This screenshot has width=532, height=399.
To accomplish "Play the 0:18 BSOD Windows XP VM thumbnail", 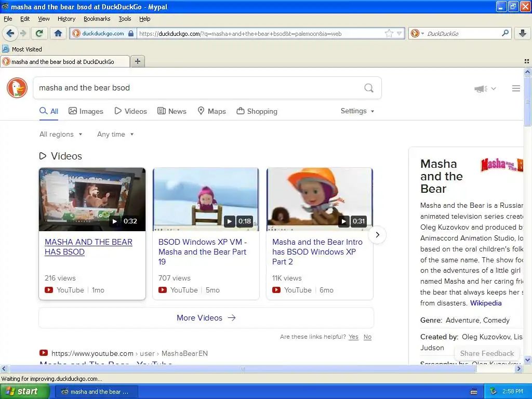I will (206, 199).
